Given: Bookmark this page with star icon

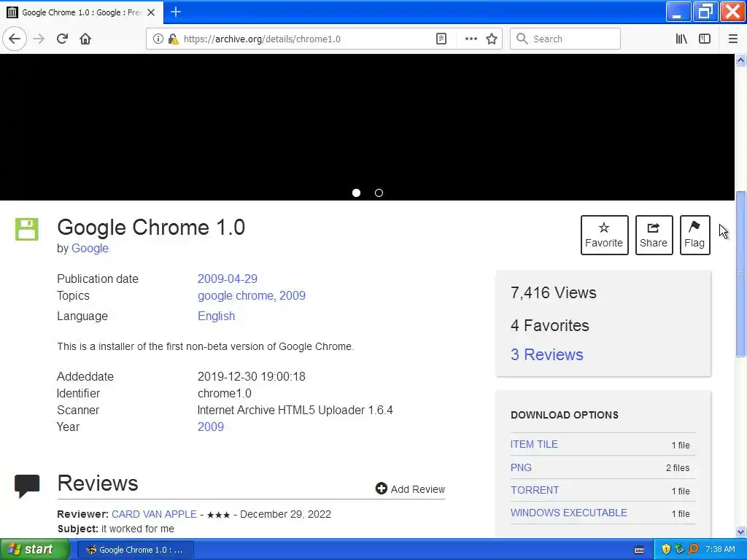Looking at the screenshot, I should pos(492,39).
